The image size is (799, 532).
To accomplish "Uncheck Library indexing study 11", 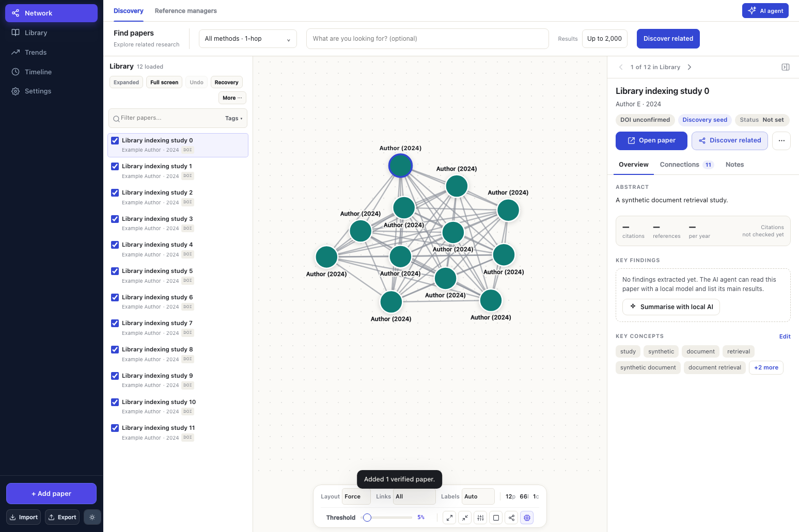I will (115, 428).
